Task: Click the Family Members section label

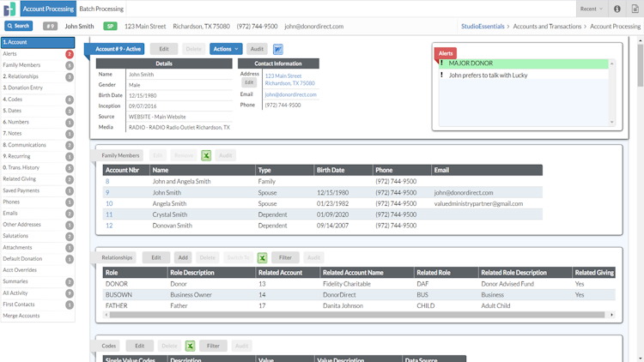Action: [120, 155]
